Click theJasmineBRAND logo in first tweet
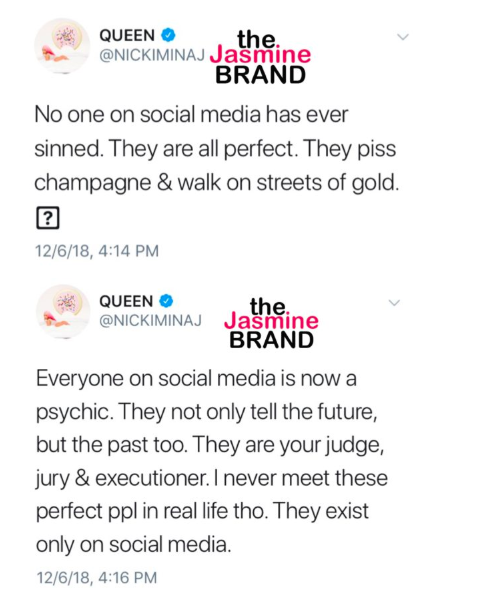Screen dimensions: 480x594 coord(261,56)
